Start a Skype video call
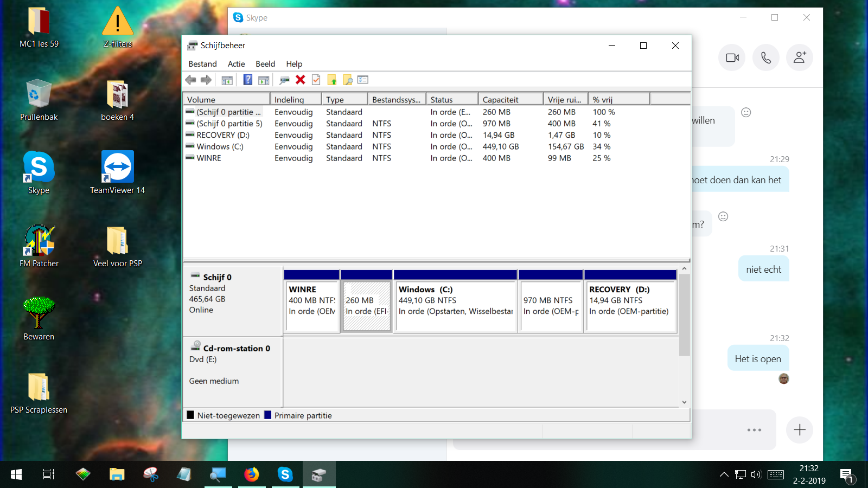 pos(732,57)
